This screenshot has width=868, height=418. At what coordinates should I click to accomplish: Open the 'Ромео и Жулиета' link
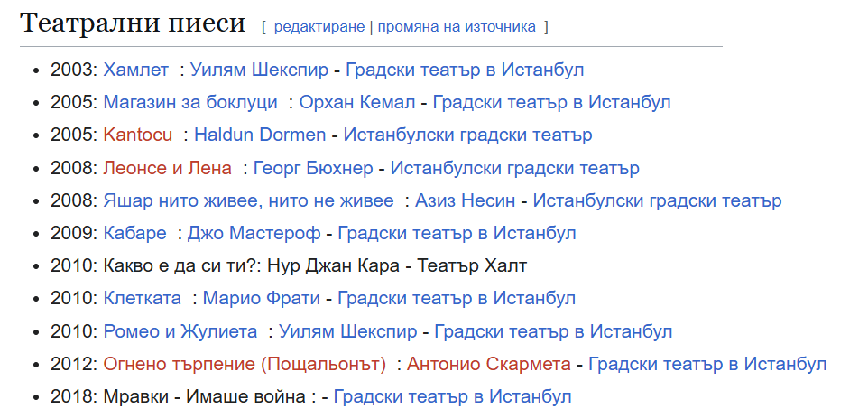(x=180, y=330)
